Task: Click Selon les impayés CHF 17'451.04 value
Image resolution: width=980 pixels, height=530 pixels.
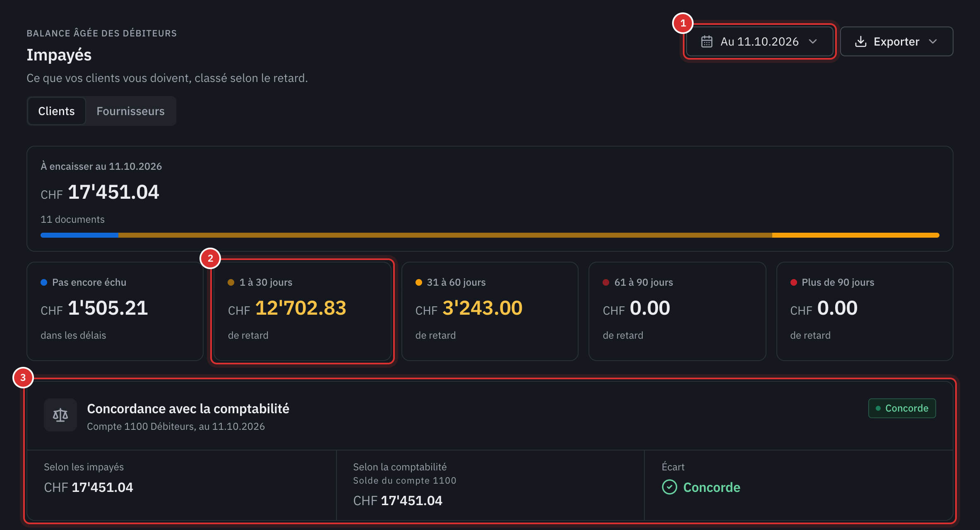Action: [89, 487]
